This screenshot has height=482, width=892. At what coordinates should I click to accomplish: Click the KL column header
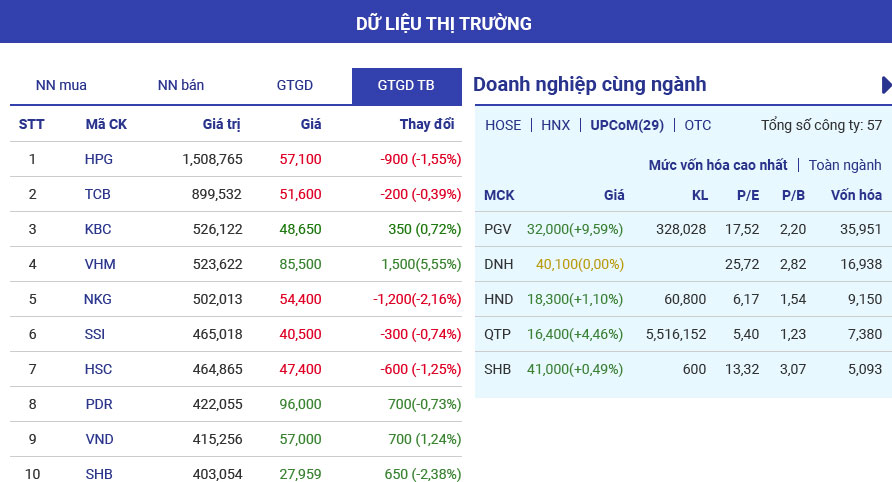click(700, 195)
